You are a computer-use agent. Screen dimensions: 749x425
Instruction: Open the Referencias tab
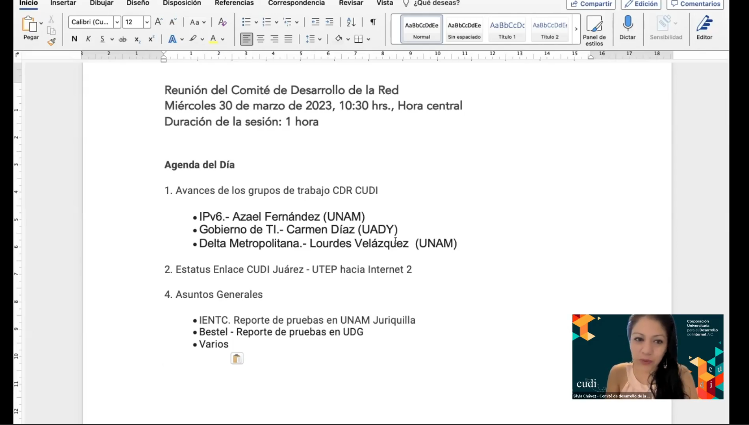point(234,3)
